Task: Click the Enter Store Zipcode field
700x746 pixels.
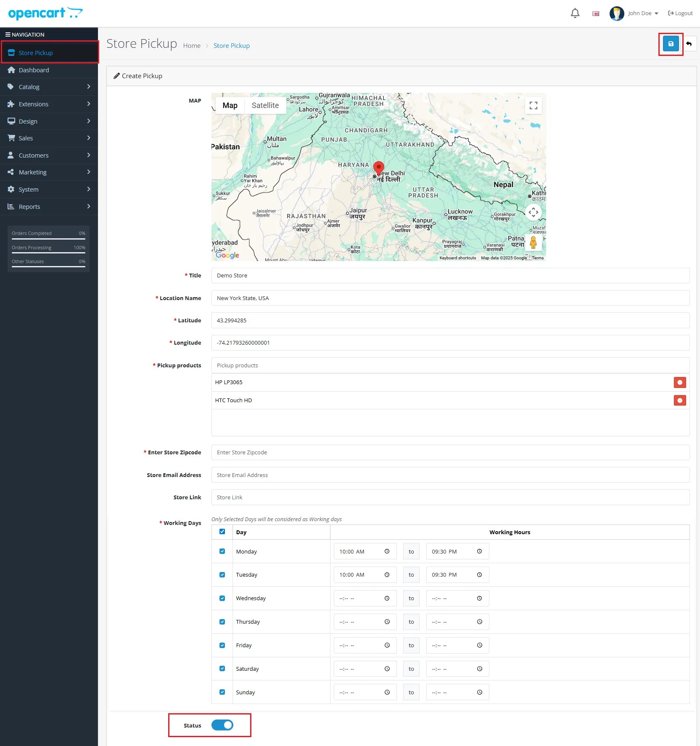Action: [x=450, y=452]
